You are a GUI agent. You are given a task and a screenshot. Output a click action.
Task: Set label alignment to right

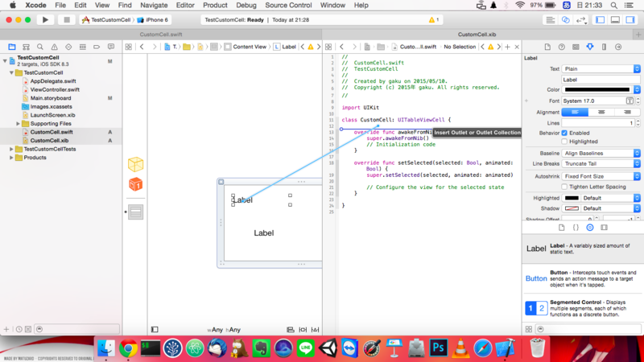click(627, 112)
